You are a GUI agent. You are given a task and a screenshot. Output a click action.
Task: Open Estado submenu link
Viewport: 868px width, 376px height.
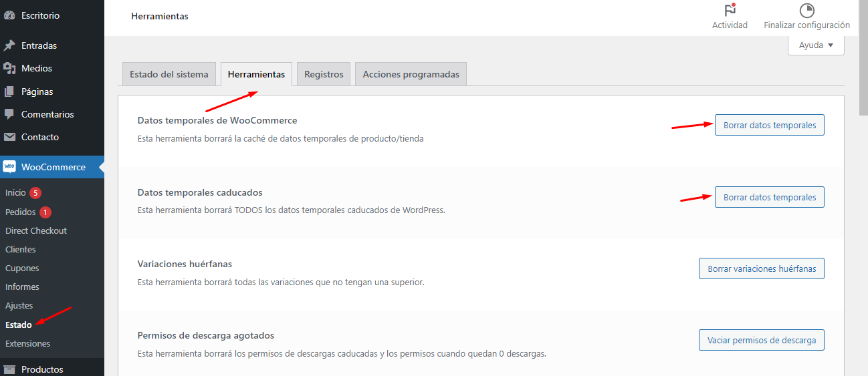[18, 325]
